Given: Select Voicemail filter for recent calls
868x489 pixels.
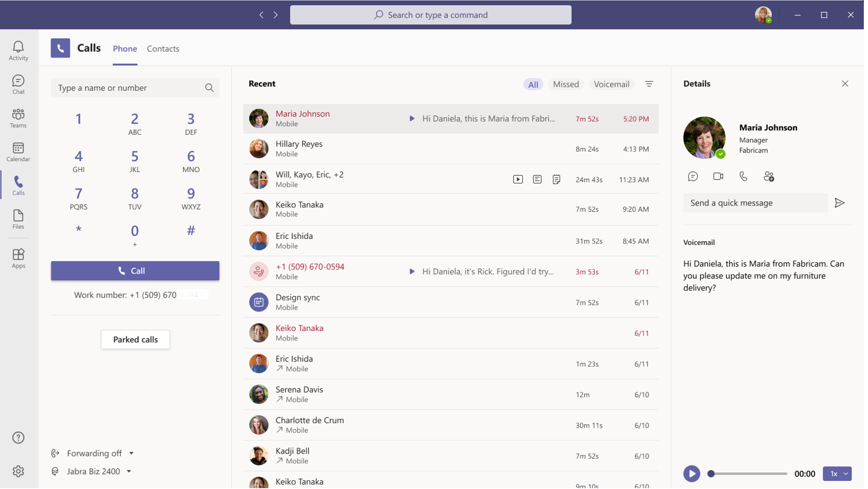Looking at the screenshot, I should coord(611,84).
